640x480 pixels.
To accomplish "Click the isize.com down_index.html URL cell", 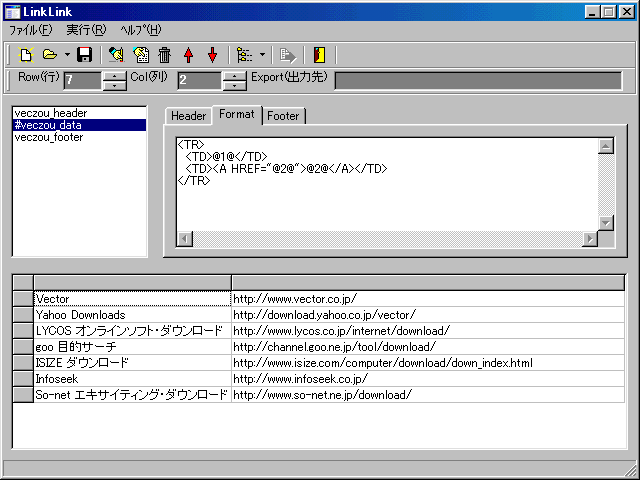I will pos(428,362).
